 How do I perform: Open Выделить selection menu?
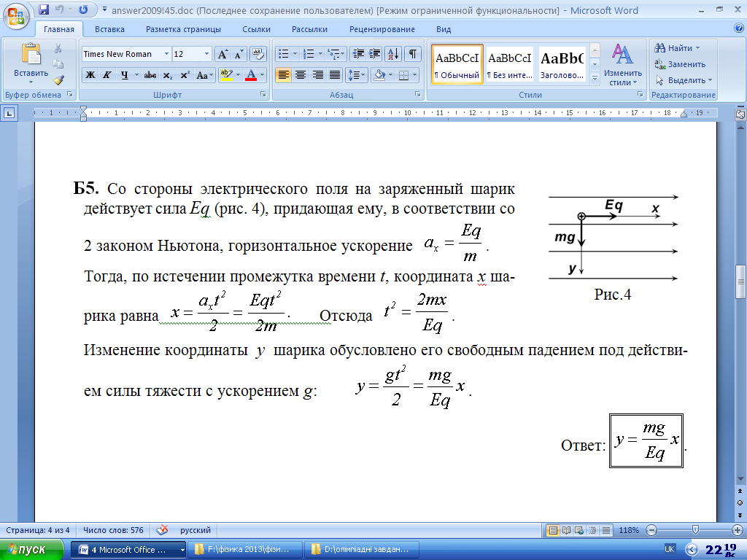pyautogui.click(x=684, y=80)
